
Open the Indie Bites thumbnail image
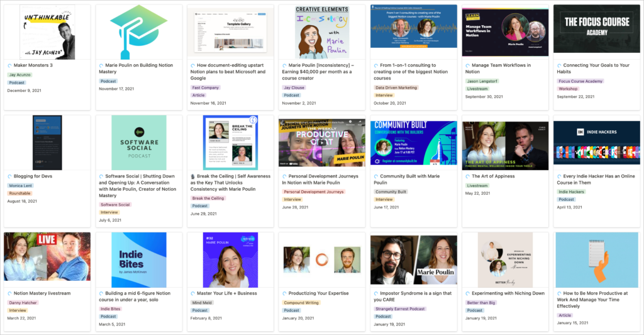tap(139, 260)
